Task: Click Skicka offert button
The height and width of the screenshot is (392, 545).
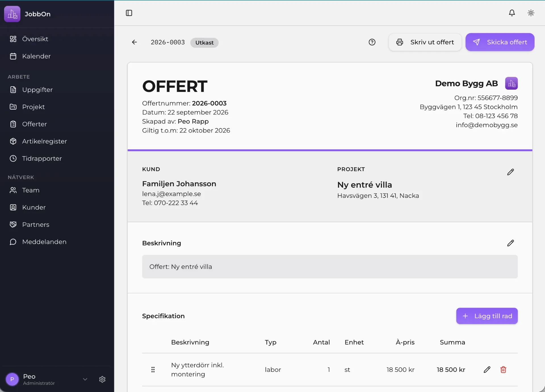Action: coord(500,42)
